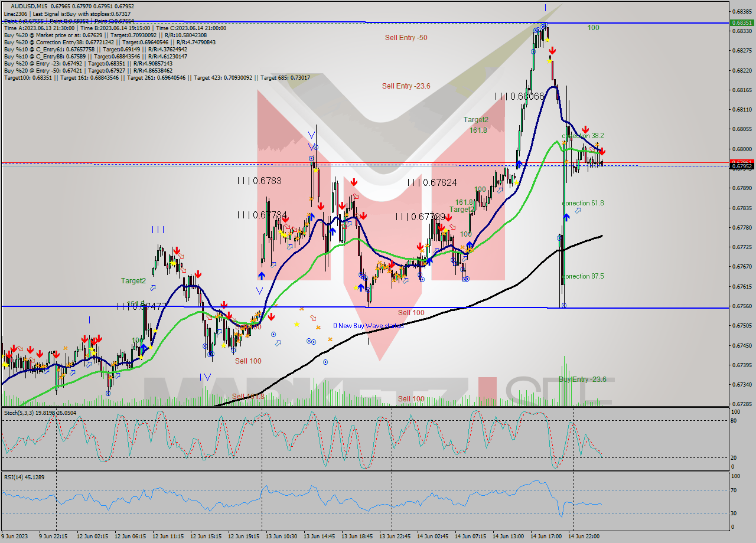Select the 'I I I 0.67824' wave label
756x543 pixels.
coord(432,183)
